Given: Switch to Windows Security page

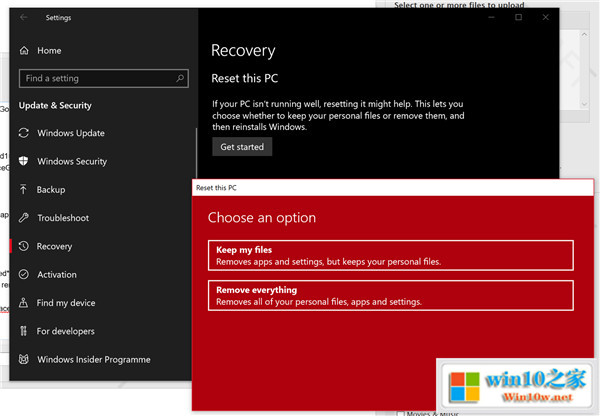Looking at the screenshot, I should [x=72, y=161].
